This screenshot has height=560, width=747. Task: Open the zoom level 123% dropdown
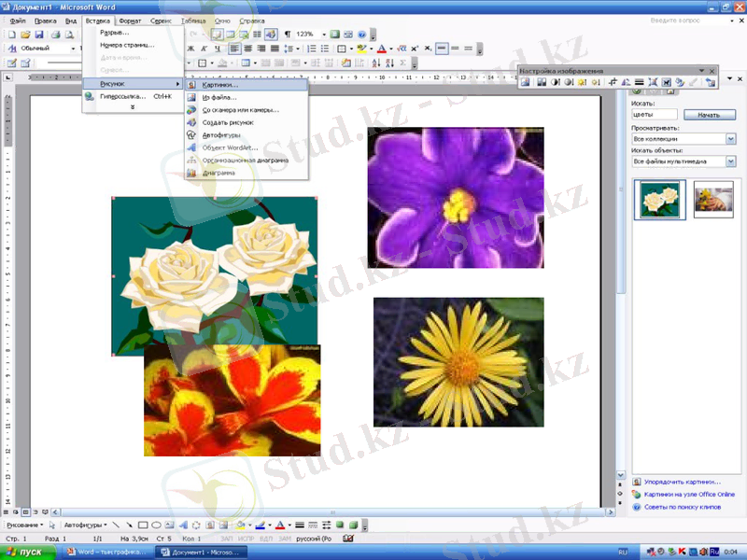coord(324,35)
